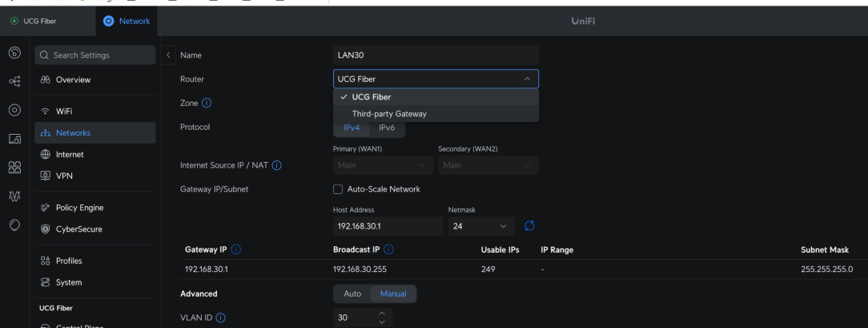
Task: Set Advanced to Manual
Action: pos(394,294)
